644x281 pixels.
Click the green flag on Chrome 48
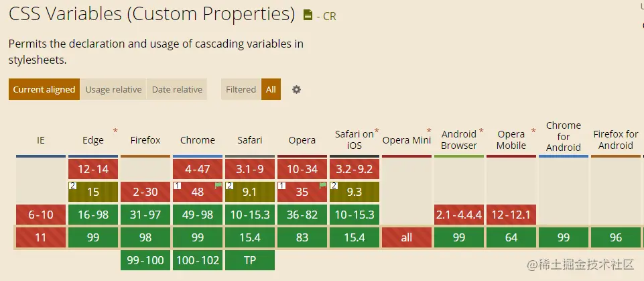pos(218,186)
